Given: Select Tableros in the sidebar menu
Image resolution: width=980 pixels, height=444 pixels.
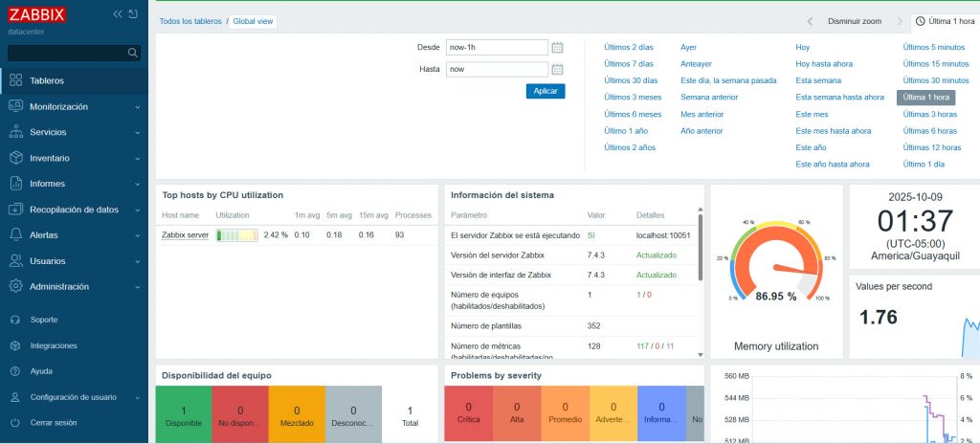Looking at the screenshot, I should tap(47, 81).
